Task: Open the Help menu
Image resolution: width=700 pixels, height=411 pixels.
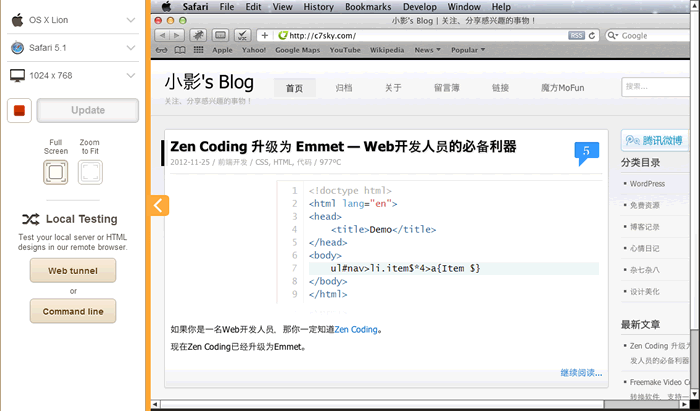Action: click(501, 7)
